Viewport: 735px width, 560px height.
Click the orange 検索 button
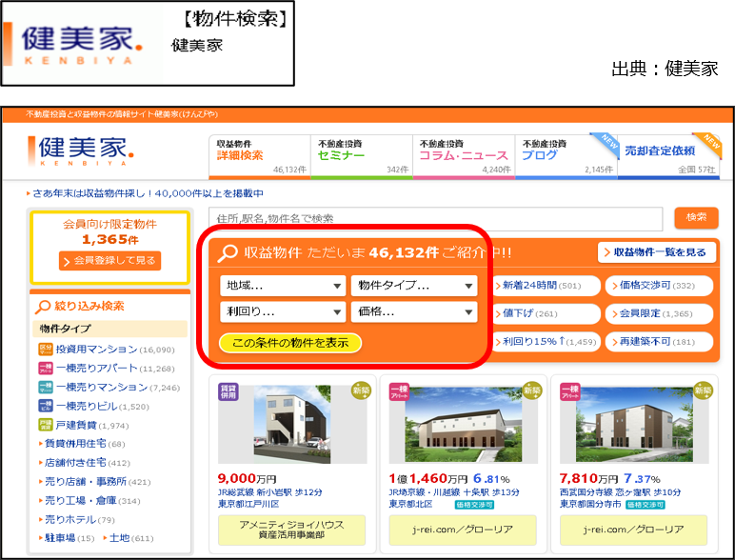coord(696,218)
